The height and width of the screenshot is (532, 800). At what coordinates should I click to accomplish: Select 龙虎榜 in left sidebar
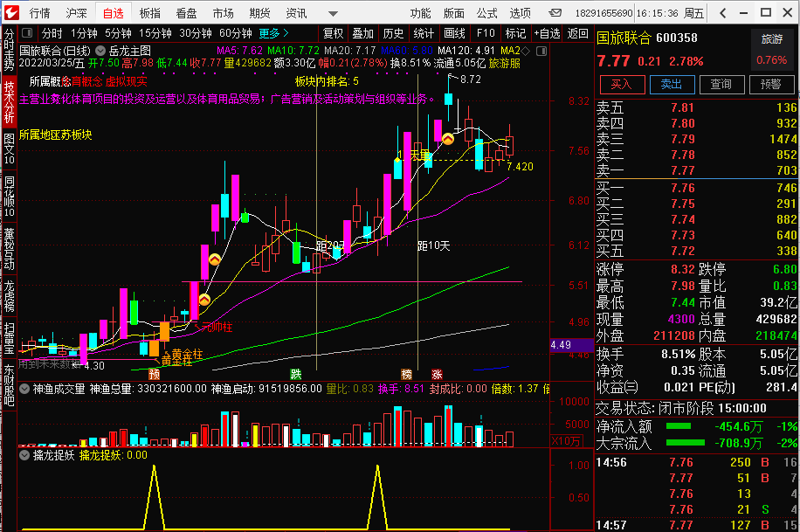coord(10,296)
